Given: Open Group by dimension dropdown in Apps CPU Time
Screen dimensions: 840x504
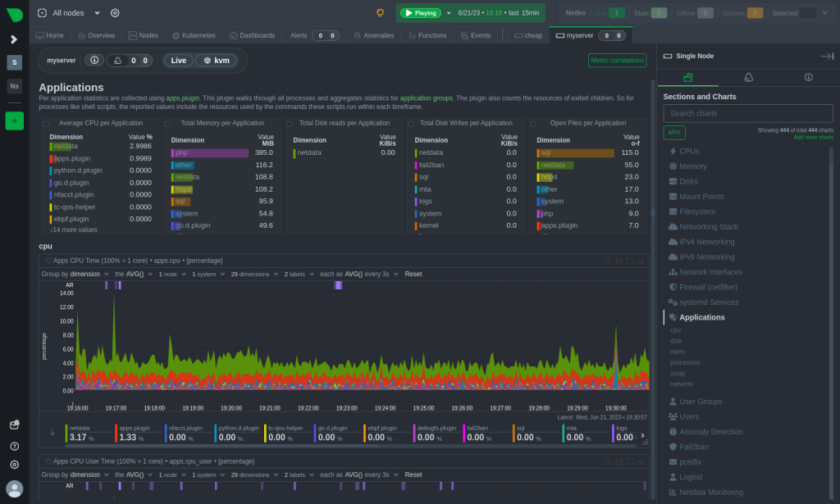Looking at the screenshot, I should [75, 274].
